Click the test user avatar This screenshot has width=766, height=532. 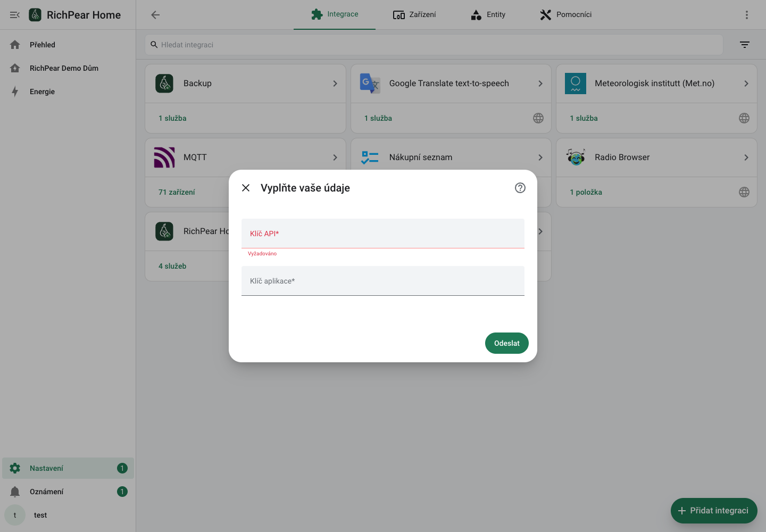15,515
